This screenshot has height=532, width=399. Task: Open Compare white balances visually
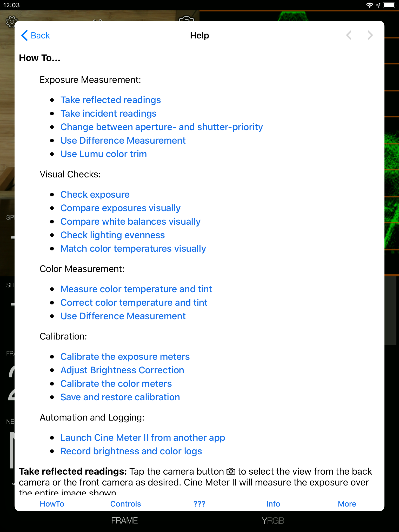pos(130,221)
